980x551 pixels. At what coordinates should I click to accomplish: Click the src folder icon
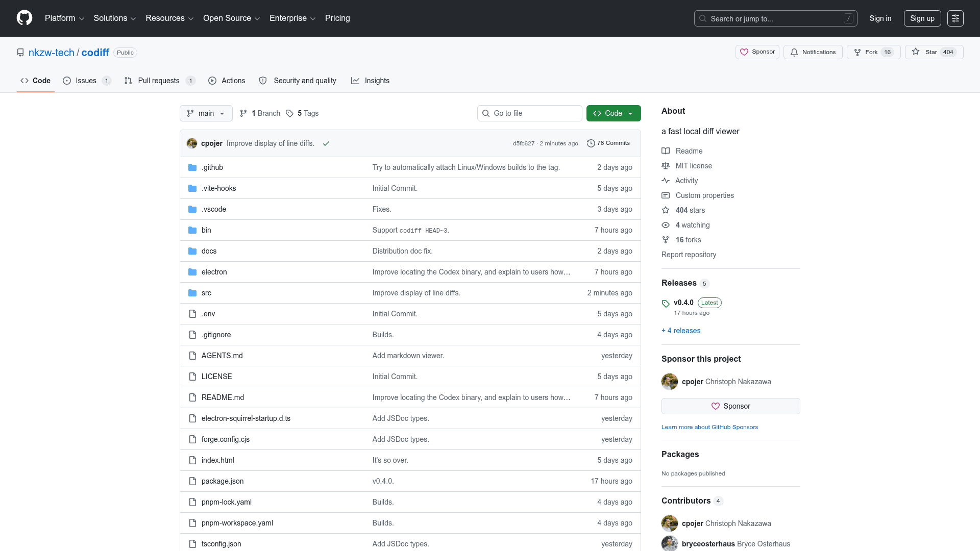tap(192, 293)
